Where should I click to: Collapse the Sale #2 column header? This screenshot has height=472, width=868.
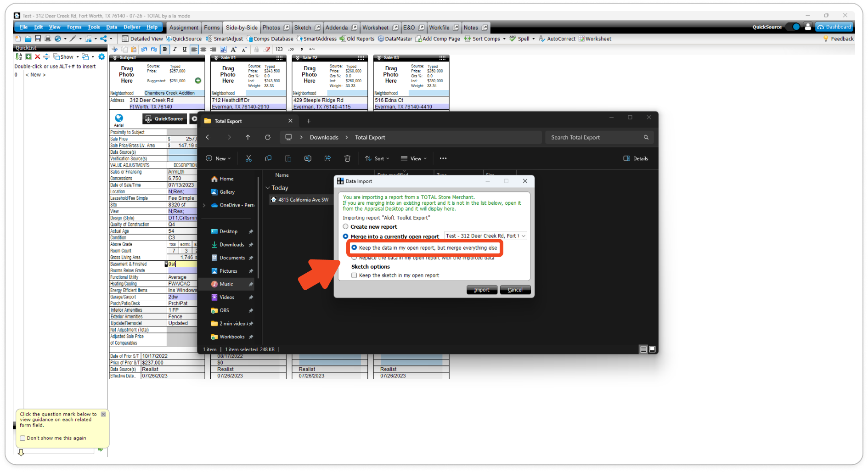(298, 58)
